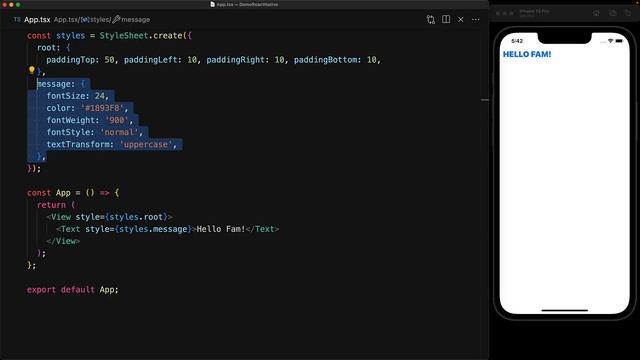
Task: Tap the home indicator bar on the iPhone
Action: point(564,310)
